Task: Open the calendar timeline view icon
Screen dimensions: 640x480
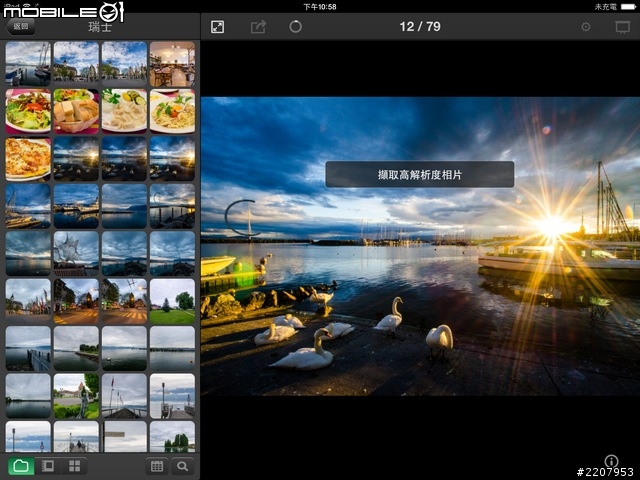Action: pos(157,466)
